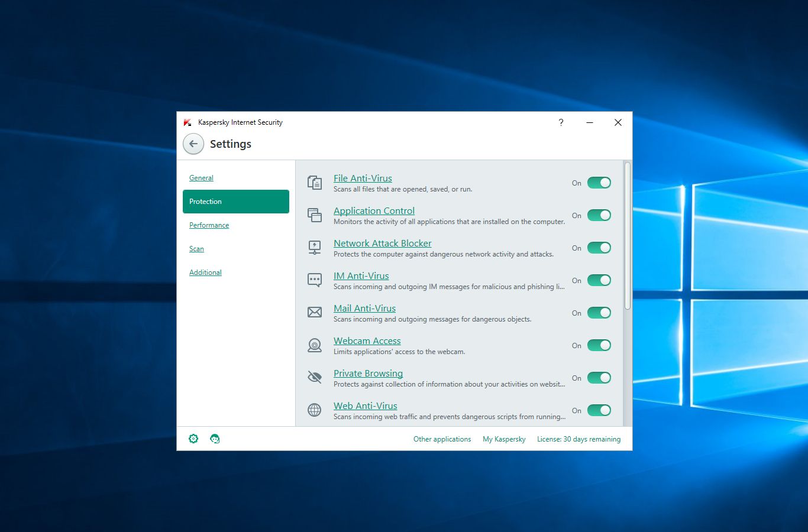Click License: 30 days remaining
Screen dimensions: 808x532
click(578, 439)
